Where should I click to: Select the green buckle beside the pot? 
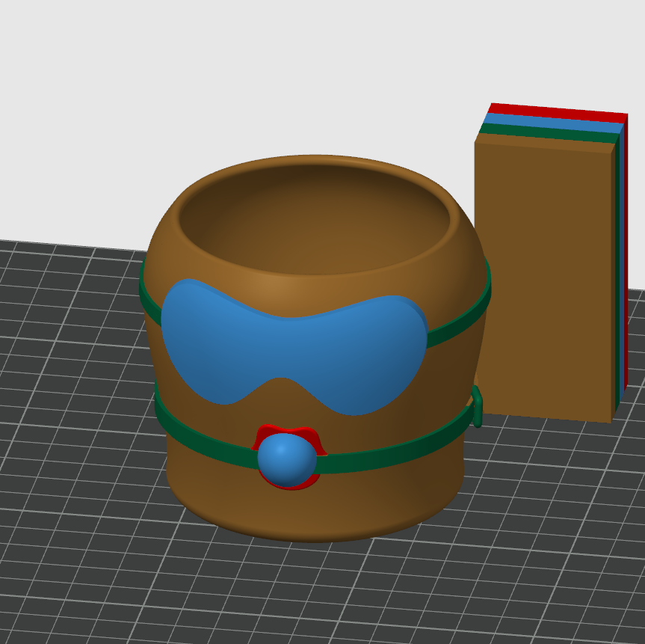[x=477, y=406]
